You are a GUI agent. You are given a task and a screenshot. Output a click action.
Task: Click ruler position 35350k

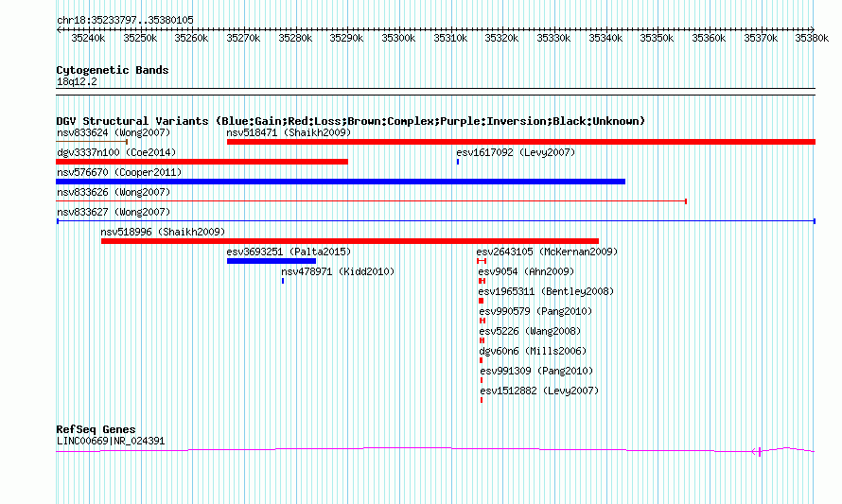point(657,38)
